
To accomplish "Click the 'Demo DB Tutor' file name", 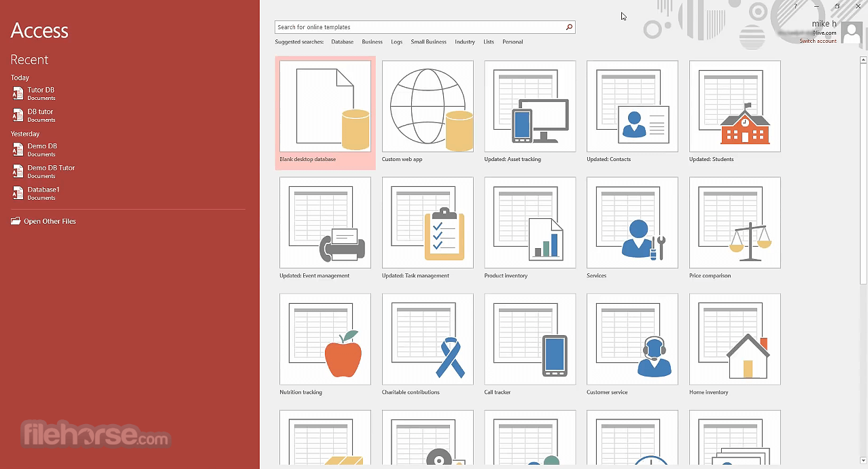I will click(51, 168).
